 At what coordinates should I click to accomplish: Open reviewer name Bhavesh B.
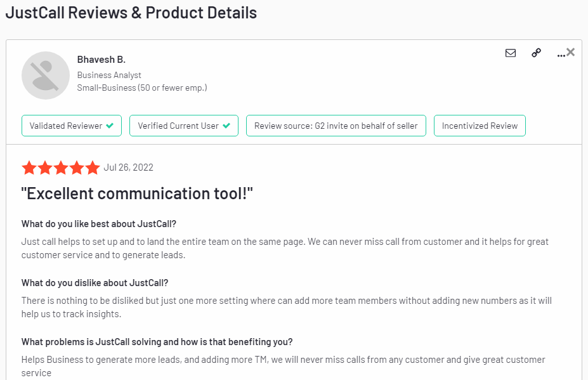(101, 60)
